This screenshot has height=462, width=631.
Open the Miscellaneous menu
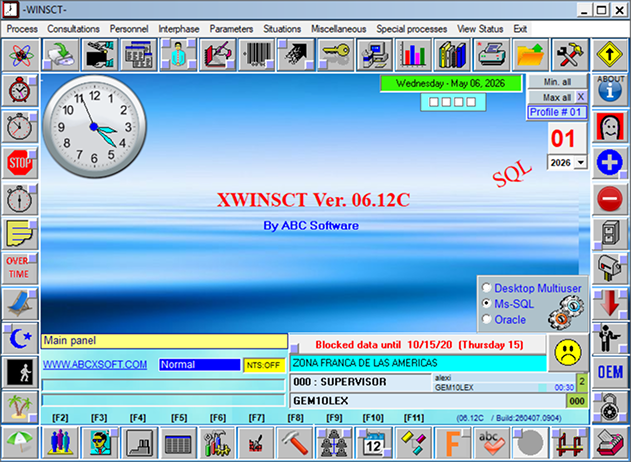(x=338, y=29)
